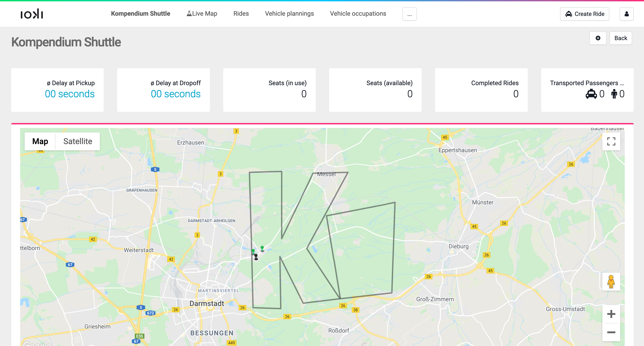
Task: Zoom out on the map
Action: pos(611,332)
